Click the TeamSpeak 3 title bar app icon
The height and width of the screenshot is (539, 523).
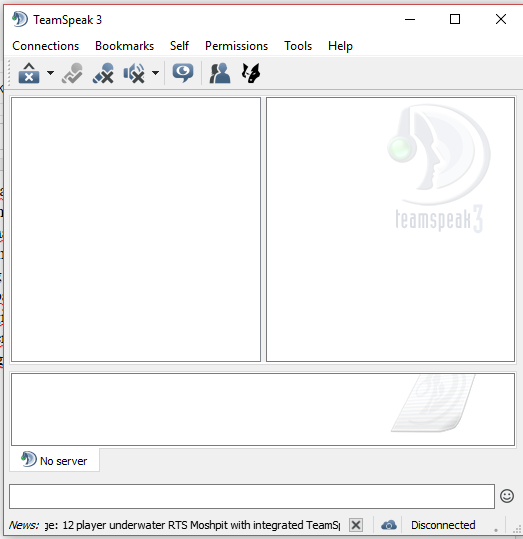[20, 19]
